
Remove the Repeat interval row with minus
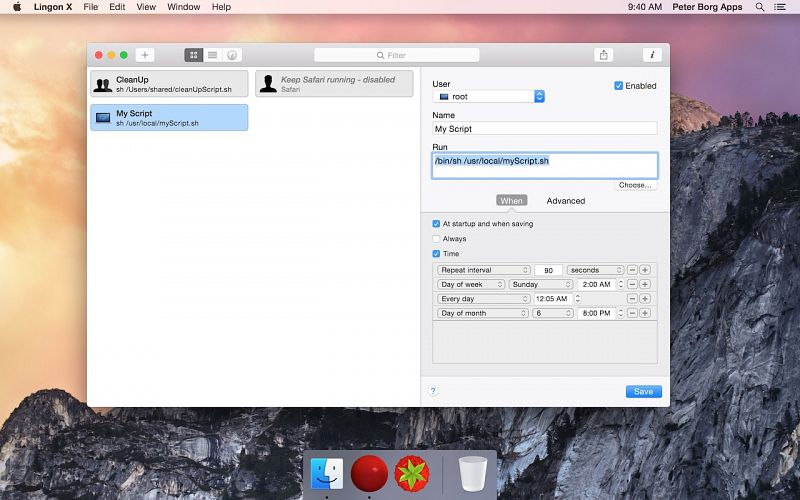tap(632, 270)
